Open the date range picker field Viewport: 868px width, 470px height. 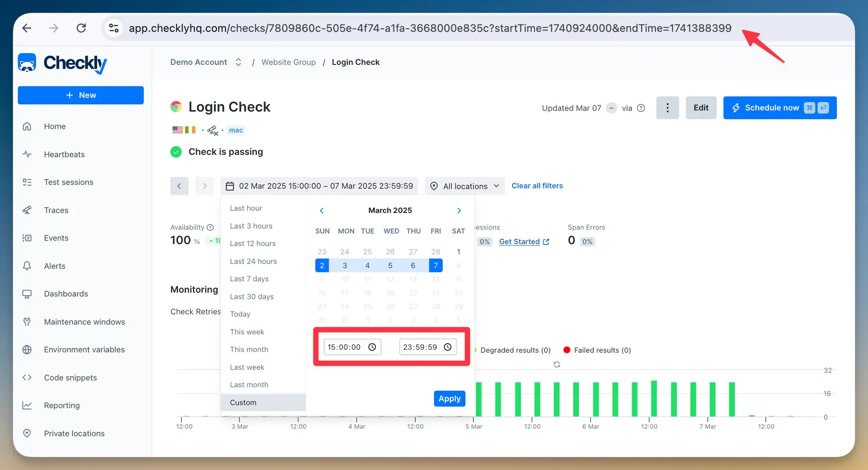click(319, 186)
